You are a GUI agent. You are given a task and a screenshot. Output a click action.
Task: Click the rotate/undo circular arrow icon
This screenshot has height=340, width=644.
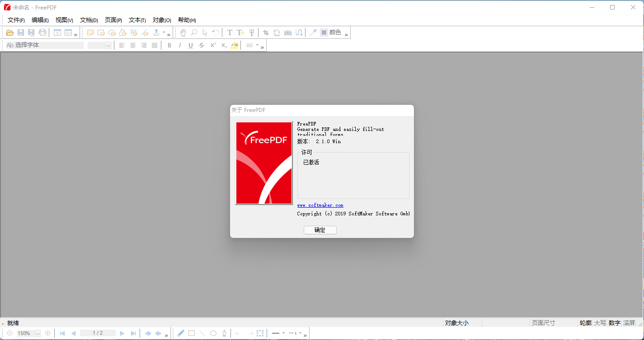pyautogui.click(x=216, y=33)
